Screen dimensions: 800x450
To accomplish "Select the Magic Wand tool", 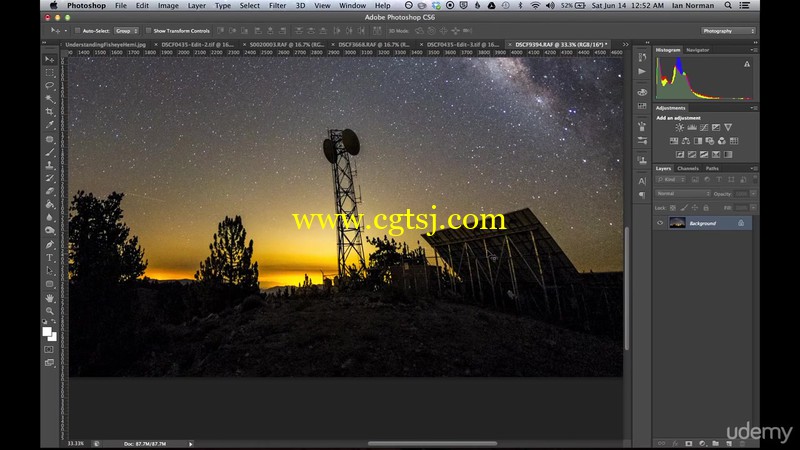I will tap(49, 99).
